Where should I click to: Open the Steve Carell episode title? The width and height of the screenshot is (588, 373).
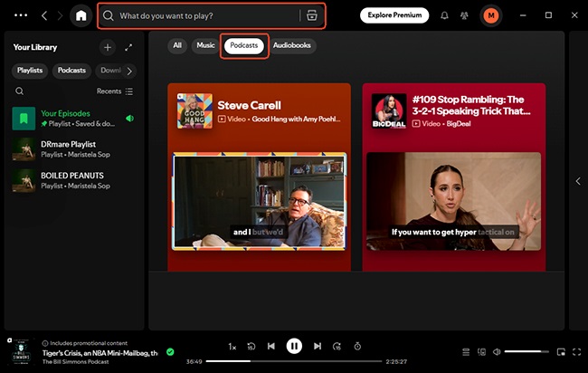(x=250, y=105)
